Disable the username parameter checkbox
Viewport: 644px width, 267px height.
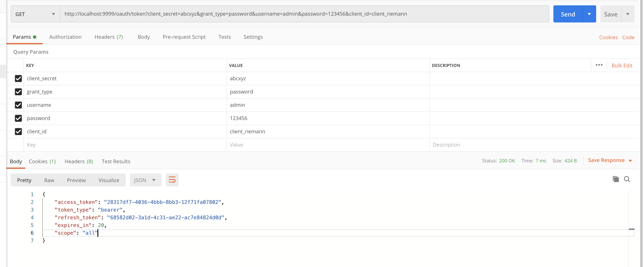pyautogui.click(x=18, y=105)
